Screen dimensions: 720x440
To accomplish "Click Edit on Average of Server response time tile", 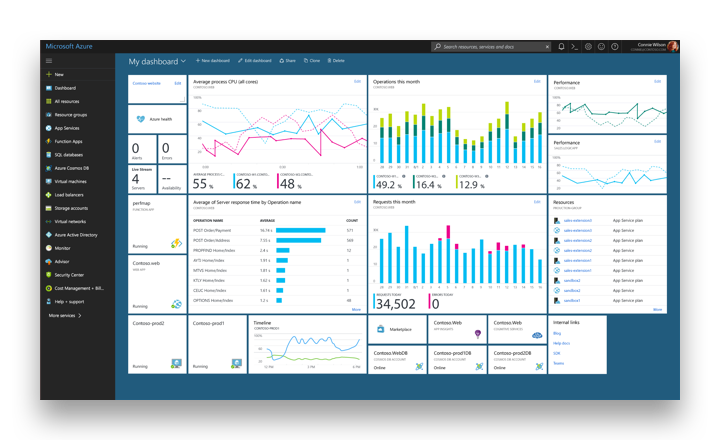I will coord(357,202).
